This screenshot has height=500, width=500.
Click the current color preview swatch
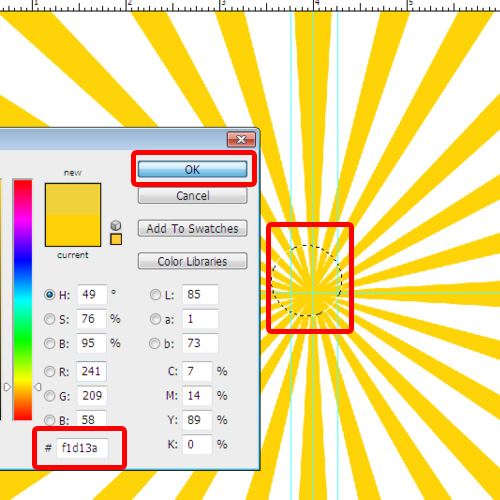(73, 230)
